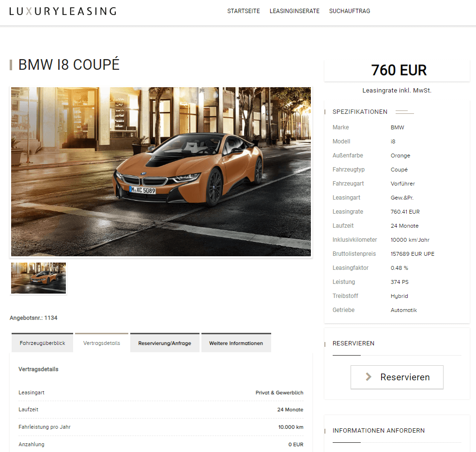476x452 pixels.
Task: Click the Leasingart value 'Gew.&Pr.'
Action: [402, 198]
